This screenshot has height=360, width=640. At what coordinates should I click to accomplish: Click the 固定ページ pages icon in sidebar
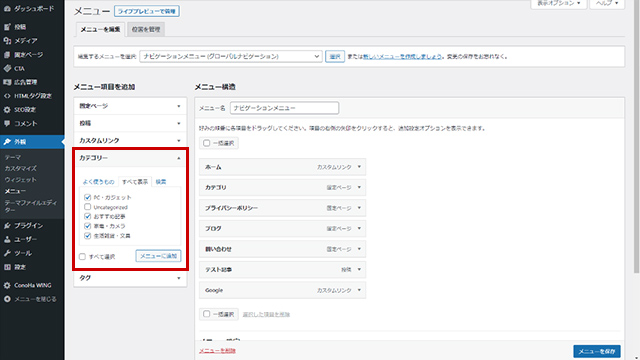coord(7,54)
